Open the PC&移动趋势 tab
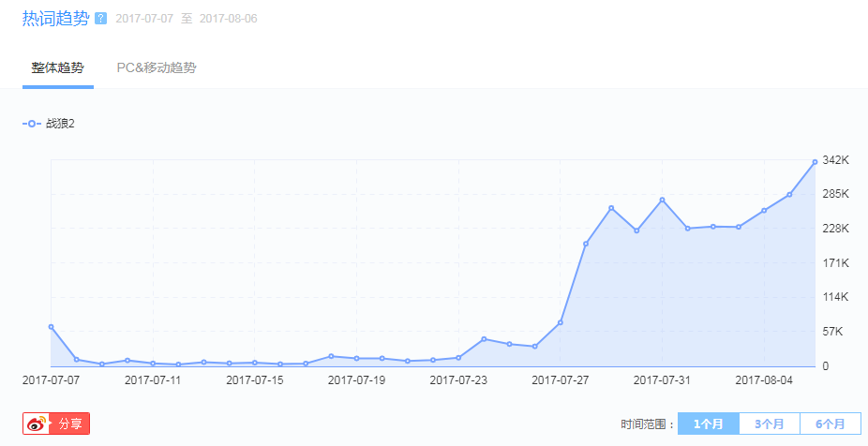Viewport: 868px width, 446px height. tap(157, 67)
